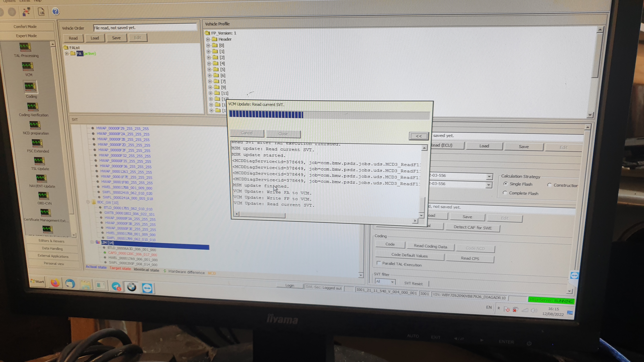The image size is (644, 362).
Task: Open the Editors & Viewers section
Action: [51, 241]
